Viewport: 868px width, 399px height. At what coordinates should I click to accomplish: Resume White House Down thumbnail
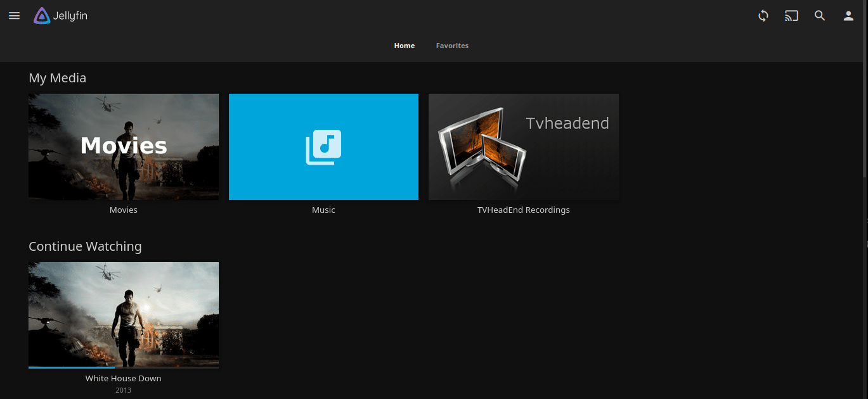(124, 314)
